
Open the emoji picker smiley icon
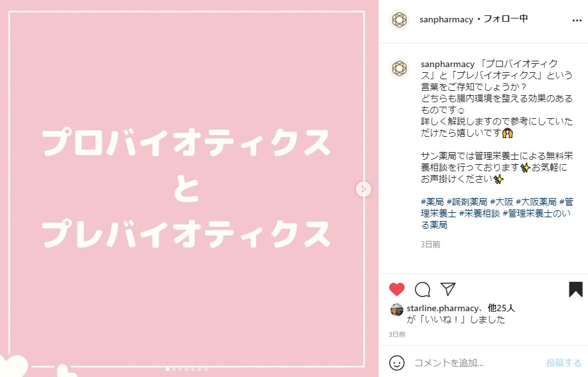click(x=397, y=363)
